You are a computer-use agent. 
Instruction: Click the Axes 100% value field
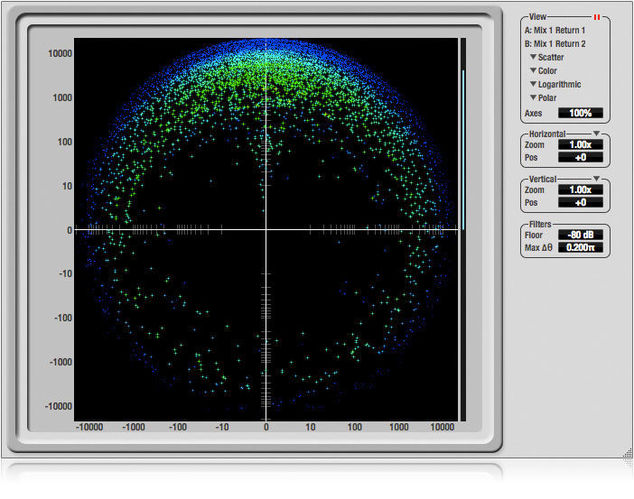pyautogui.click(x=580, y=113)
